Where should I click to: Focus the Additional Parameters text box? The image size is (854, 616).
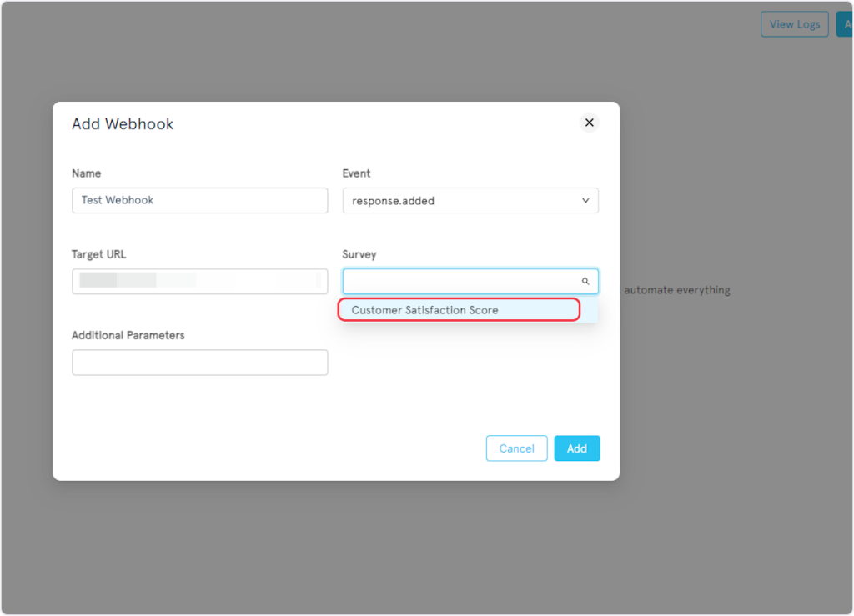pos(199,363)
